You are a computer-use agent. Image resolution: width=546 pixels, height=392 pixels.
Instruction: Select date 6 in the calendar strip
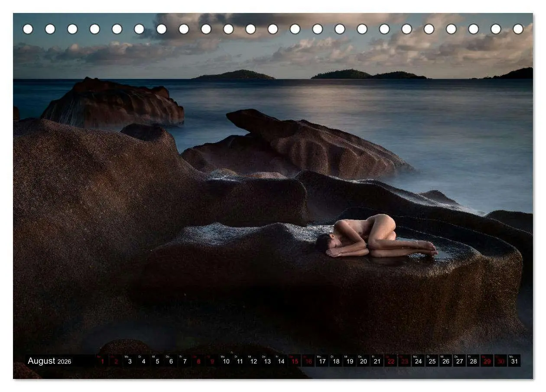point(171,360)
